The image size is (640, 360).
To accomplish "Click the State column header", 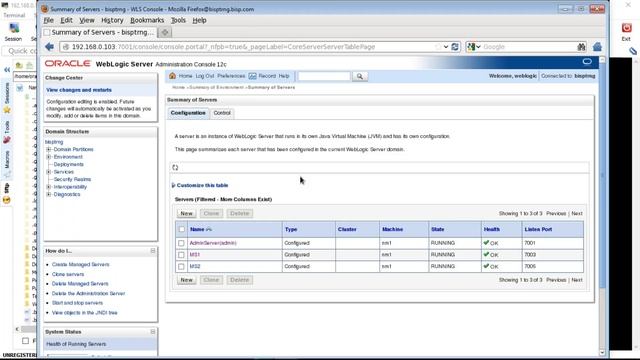I will tap(438, 229).
